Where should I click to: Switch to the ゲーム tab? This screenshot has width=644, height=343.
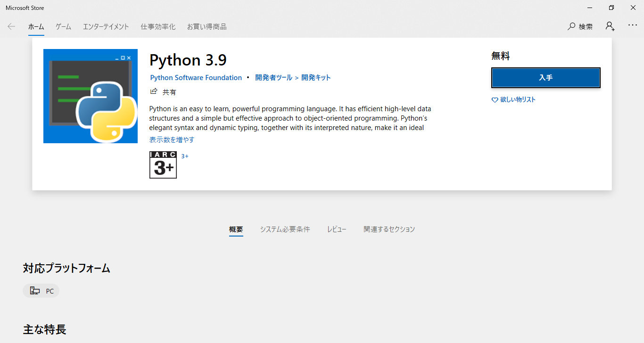click(63, 27)
